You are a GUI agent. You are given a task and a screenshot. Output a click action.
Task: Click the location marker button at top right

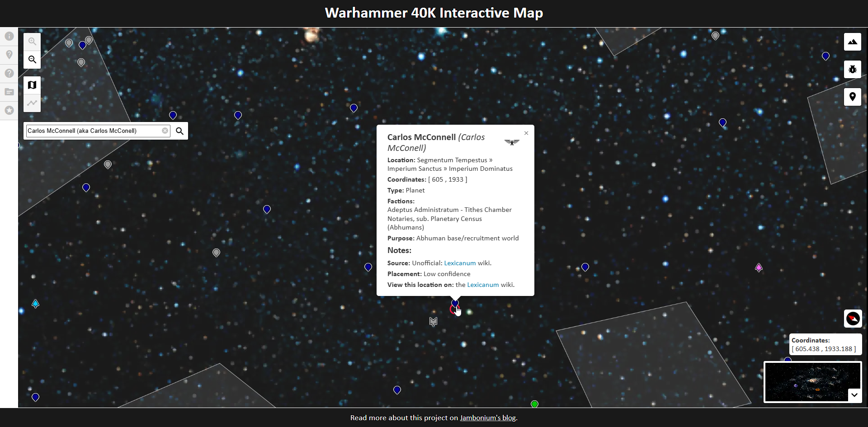pos(852,97)
